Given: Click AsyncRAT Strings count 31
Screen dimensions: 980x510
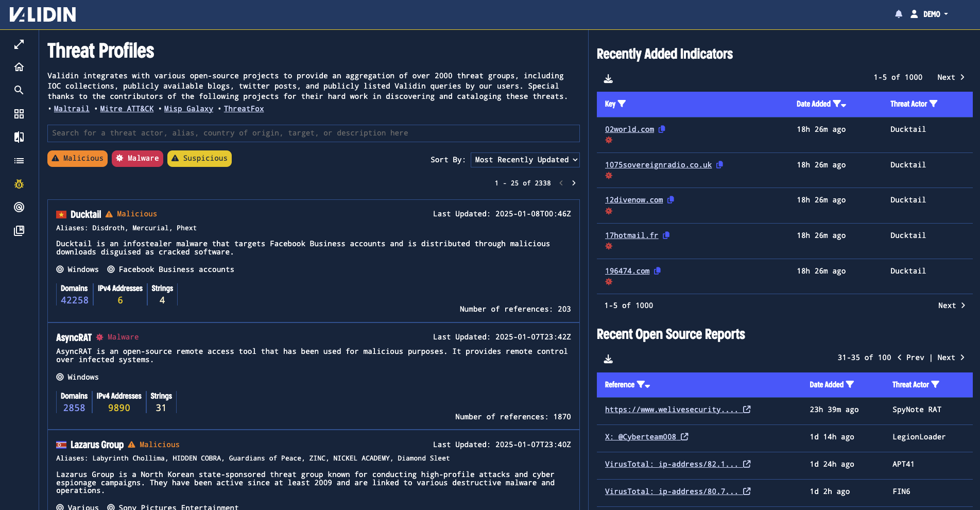Looking at the screenshot, I should click(161, 408).
